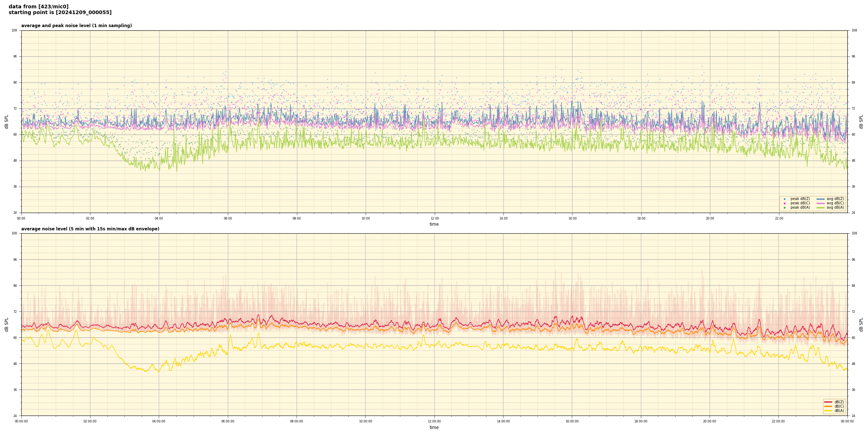
Task: Select the avg dB(C) pink legend swatch
Action: (x=820, y=203)
